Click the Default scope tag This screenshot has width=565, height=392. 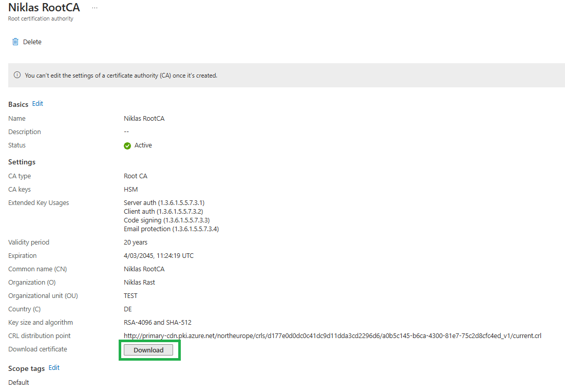click(18, 383)
